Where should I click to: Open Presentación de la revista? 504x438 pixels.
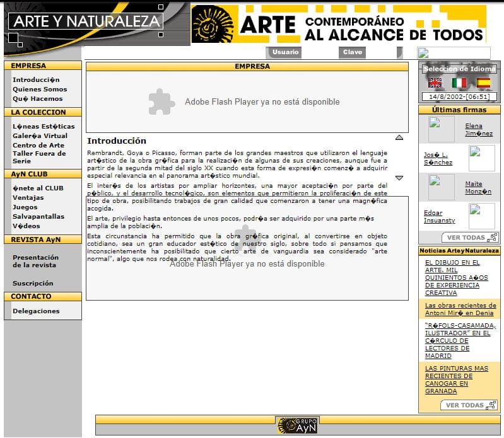(x=36, y=262)
